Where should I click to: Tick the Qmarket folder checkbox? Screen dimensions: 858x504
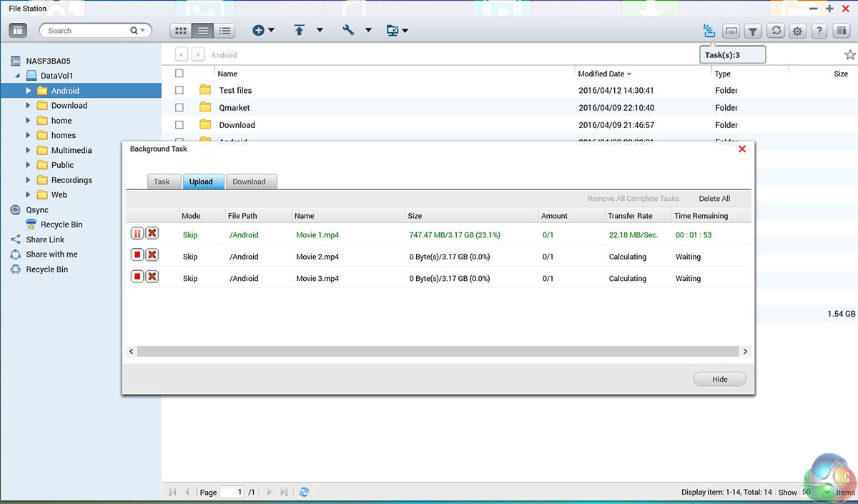pyautogui.click(x=179, y=107)
